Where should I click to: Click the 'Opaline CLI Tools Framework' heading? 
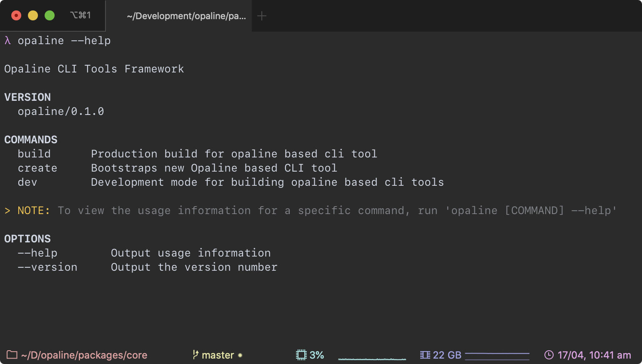(x=94, y=69)
